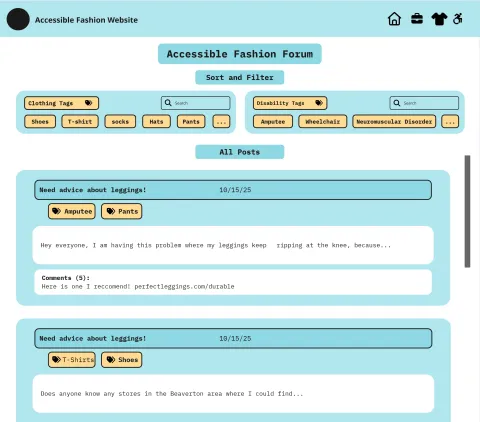This screenshot has width=480, height=422.
Task: Filter by the Pants clothing tag
Action: click(191, 122)
